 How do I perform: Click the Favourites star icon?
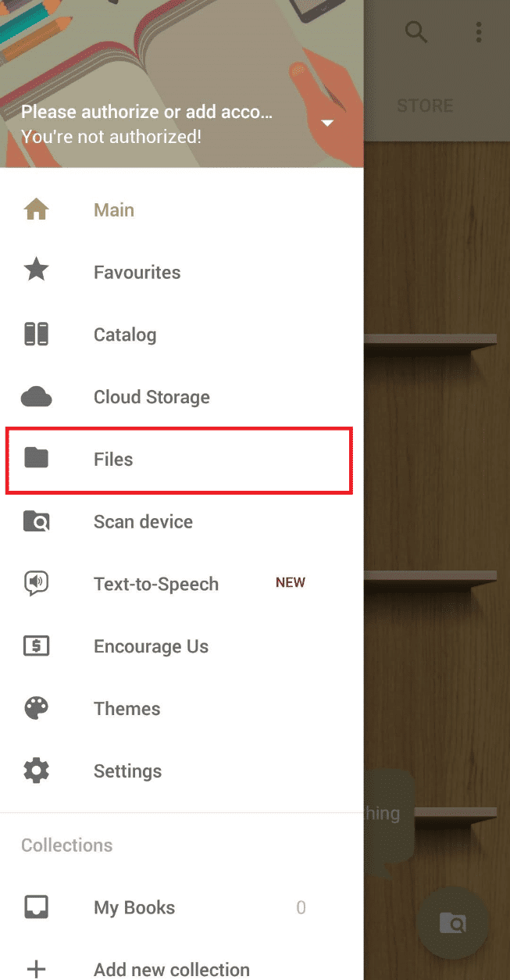36,271
